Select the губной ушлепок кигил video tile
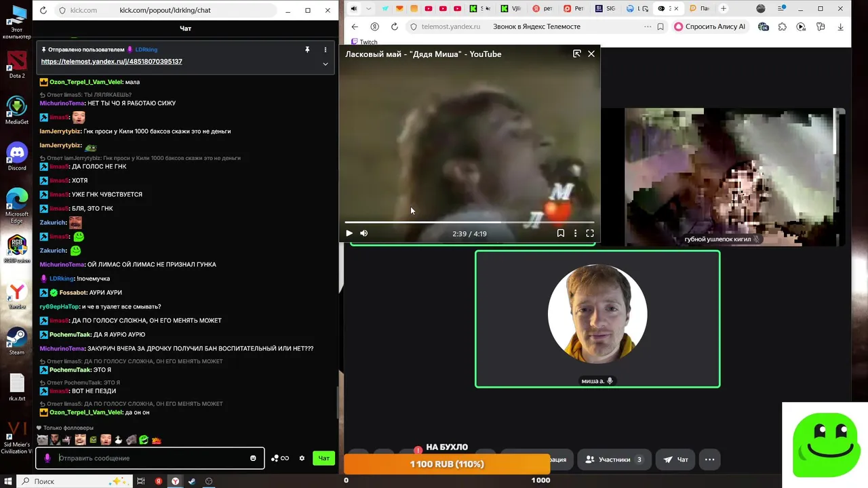868x488 pixels. point(734,177)
